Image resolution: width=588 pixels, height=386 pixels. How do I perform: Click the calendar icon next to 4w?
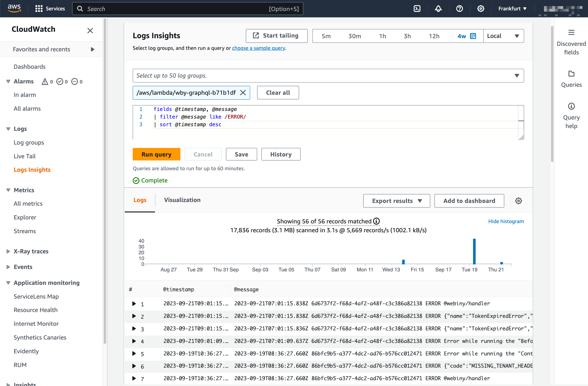(473, 36)
